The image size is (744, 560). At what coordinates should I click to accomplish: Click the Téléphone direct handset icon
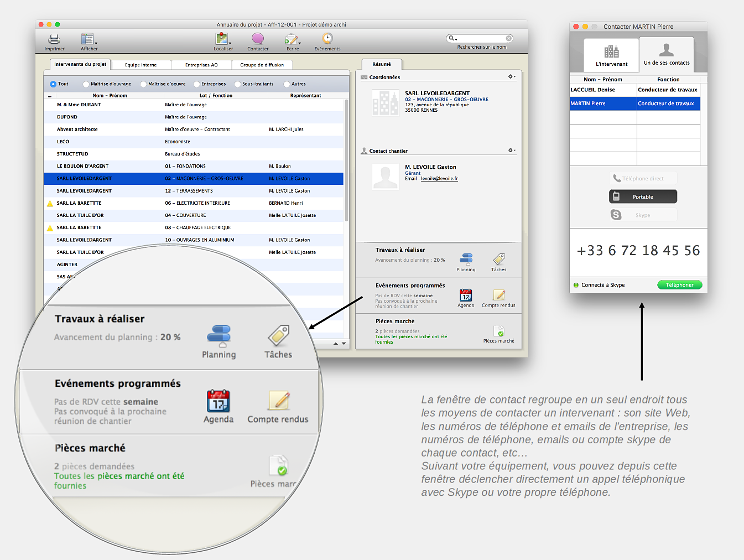(x=617, y=178)
